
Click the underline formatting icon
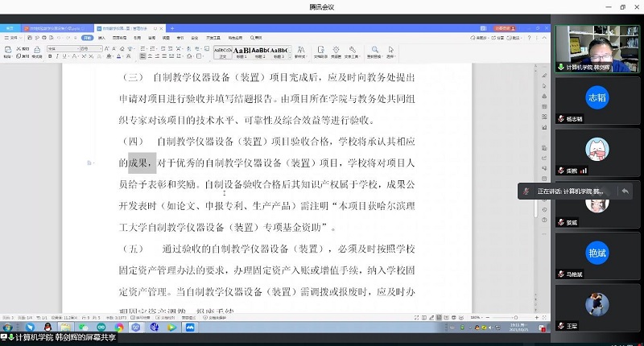pos(66,57)
